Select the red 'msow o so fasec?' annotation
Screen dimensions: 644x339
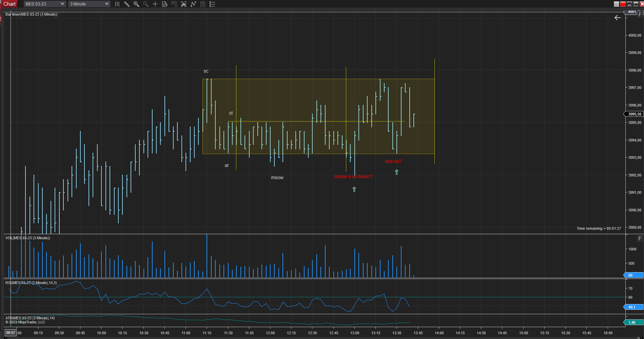point(353,177)
